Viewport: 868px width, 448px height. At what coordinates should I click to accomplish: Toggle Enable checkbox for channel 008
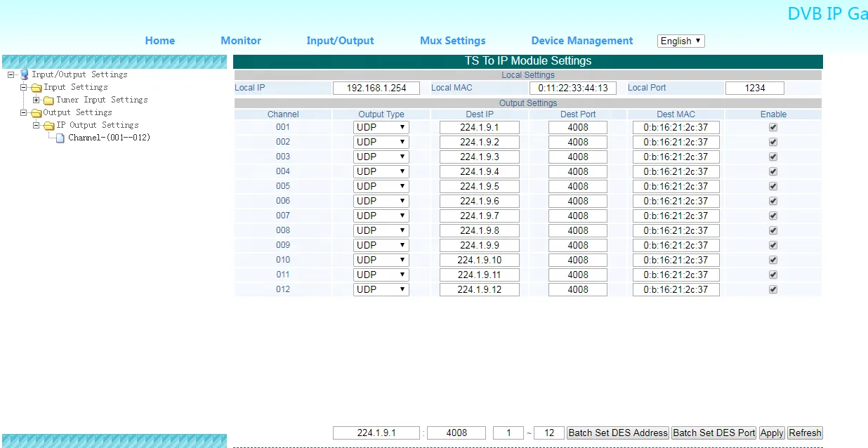773,230
